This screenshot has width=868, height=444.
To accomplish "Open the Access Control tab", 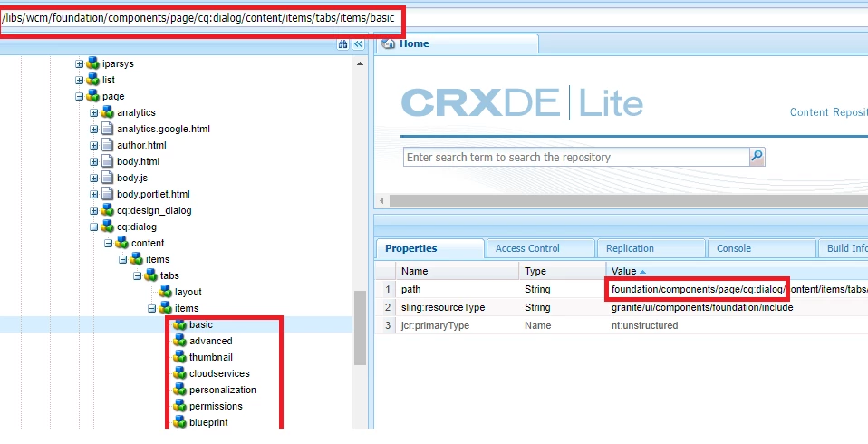I will (540, 248).
